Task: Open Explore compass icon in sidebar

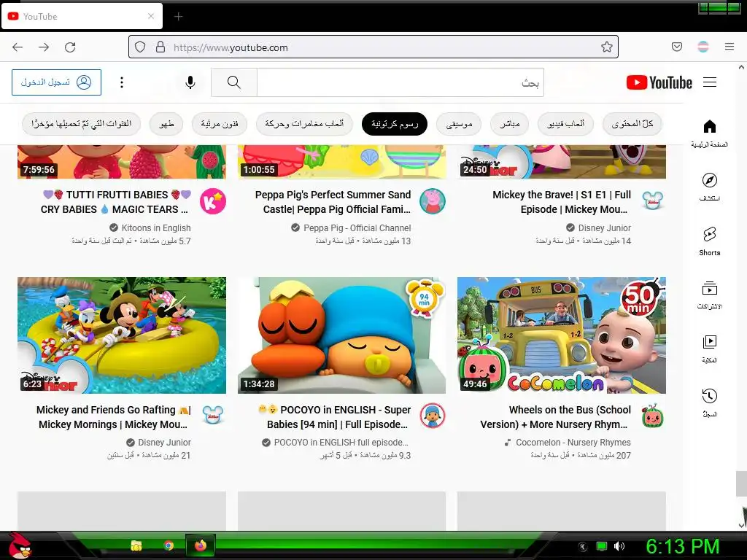Action: tap(709, 187)
